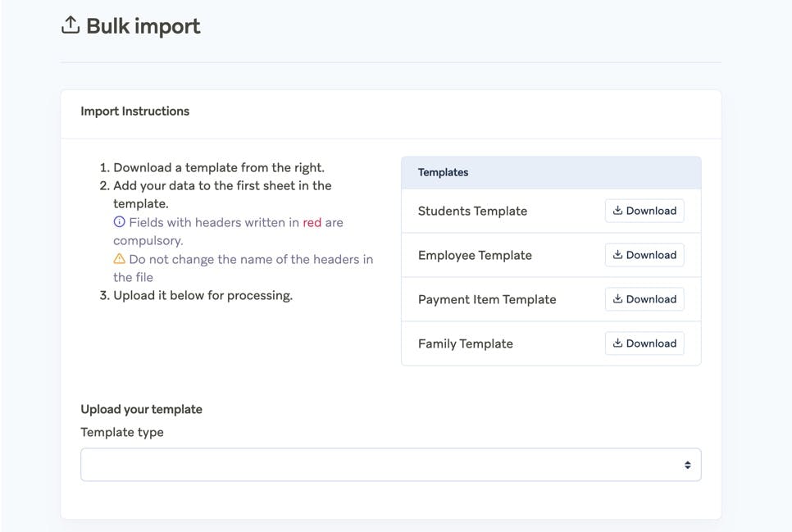Click the upload icon beside Bulk import
The width and height of the screenshot is (792, 532).
click(x=71, y=26)
